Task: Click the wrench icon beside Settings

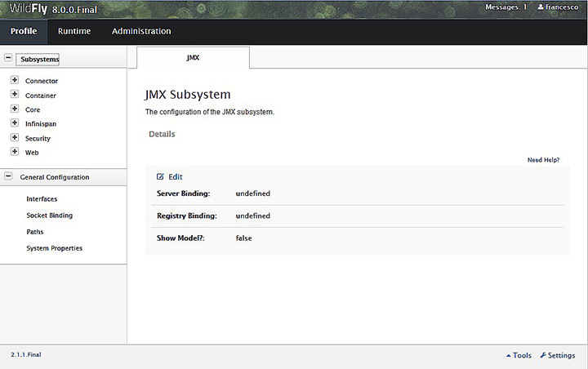Action: tap(543, 355)
